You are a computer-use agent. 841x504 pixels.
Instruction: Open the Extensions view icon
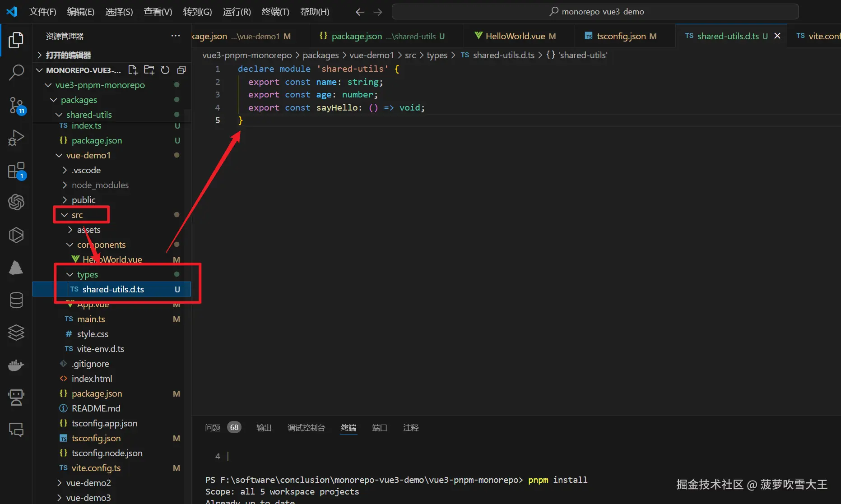[x=17, y=171]
